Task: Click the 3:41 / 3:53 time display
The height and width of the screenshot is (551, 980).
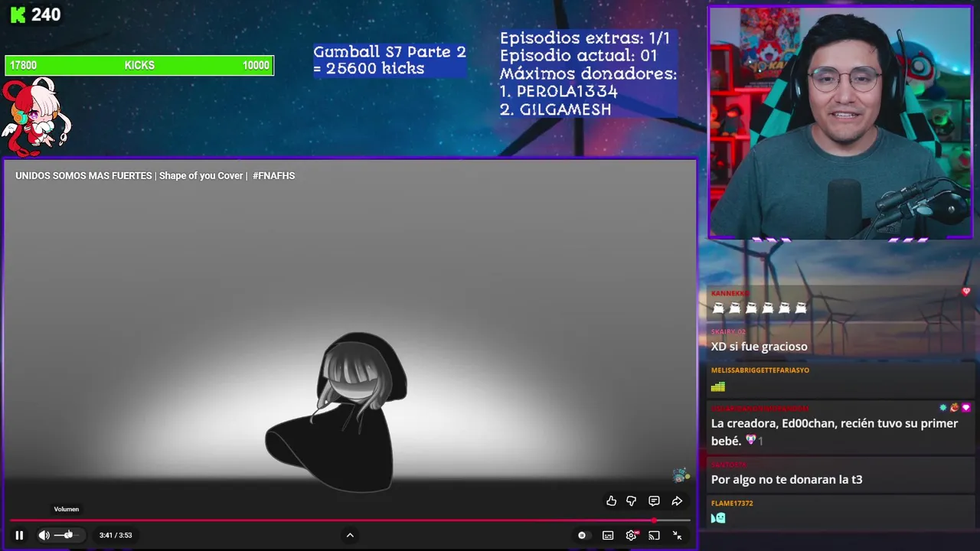Action: click(116, 535)
